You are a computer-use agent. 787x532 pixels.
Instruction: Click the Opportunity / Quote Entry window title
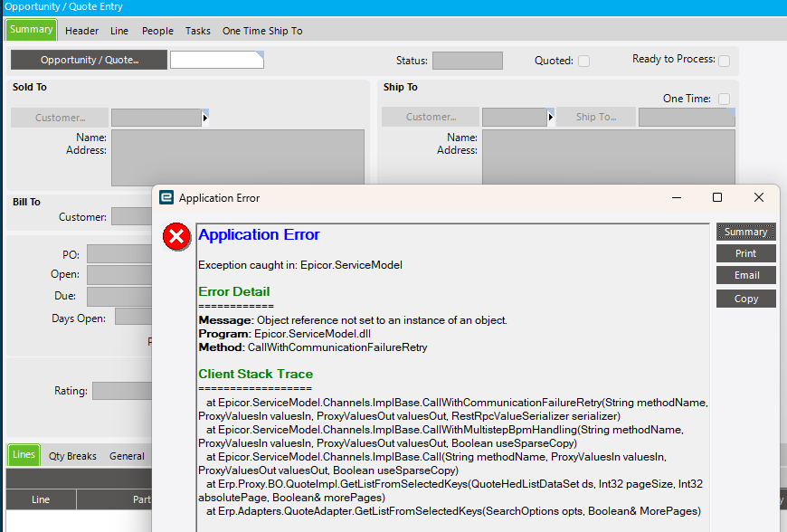[x=63, y=6]
